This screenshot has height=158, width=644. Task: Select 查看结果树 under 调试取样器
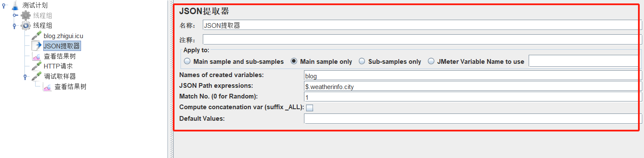tap(70, 87)
